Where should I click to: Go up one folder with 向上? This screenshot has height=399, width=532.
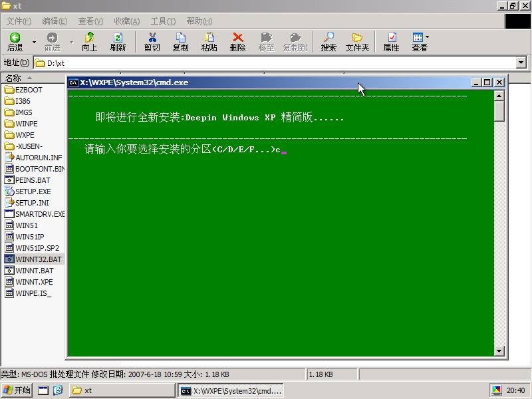pos(90,42)
